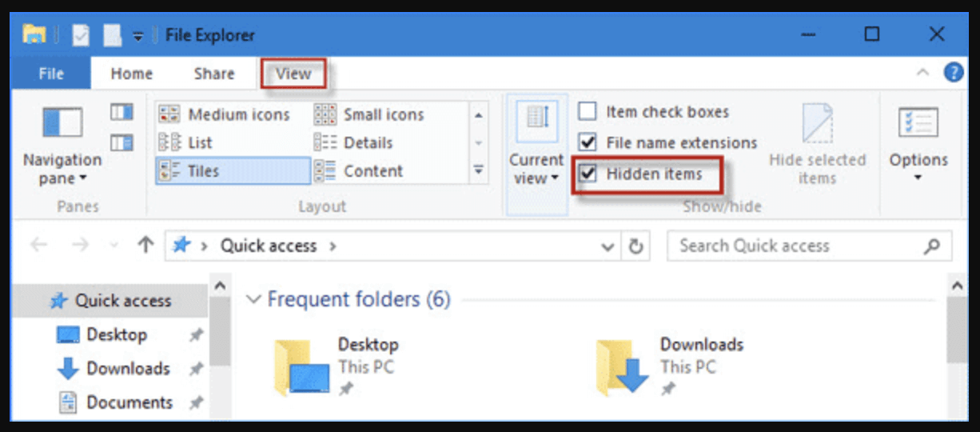
Task: Toggle the Details pane icon
Action: click(x=122, y=142)
